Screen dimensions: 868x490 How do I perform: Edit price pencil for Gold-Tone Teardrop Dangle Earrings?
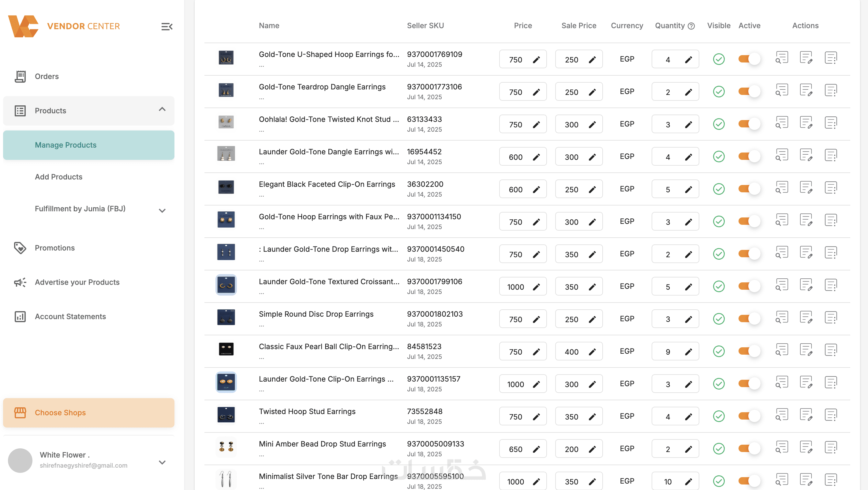[x=536, y=92]
